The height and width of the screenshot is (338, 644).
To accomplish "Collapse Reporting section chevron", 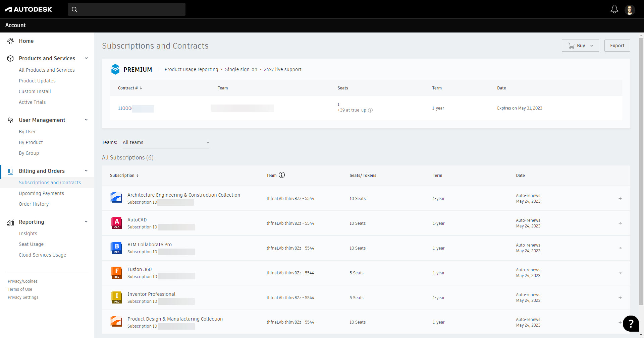I will pos(86,222).
